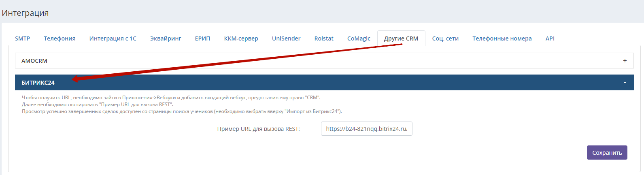Viewport: 644px width, 175px height.
Task: Switch to the ККМ-сервер tab
Action: click(x=241, y=38)
